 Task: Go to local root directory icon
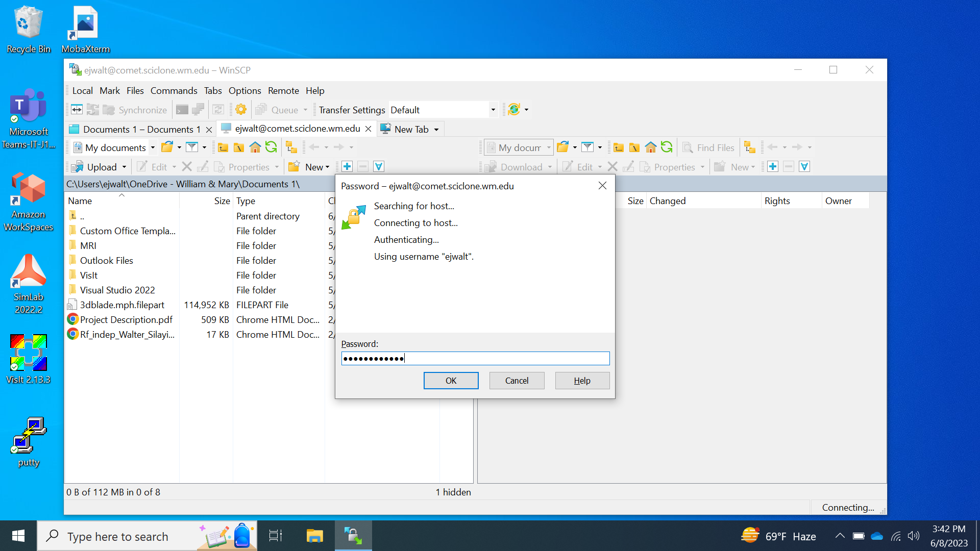point(239,147)
